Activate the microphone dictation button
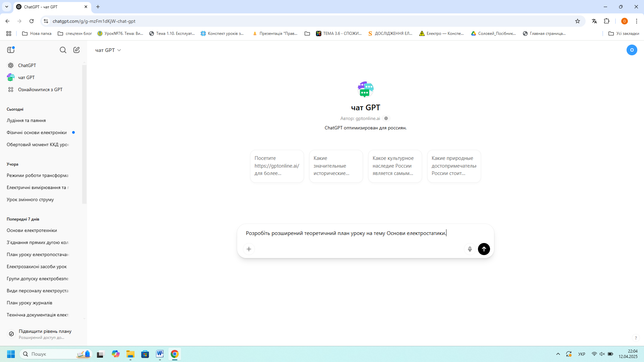The width and height of the screenshot is (644, 362). pyautogui.click(x=470, y=249)
